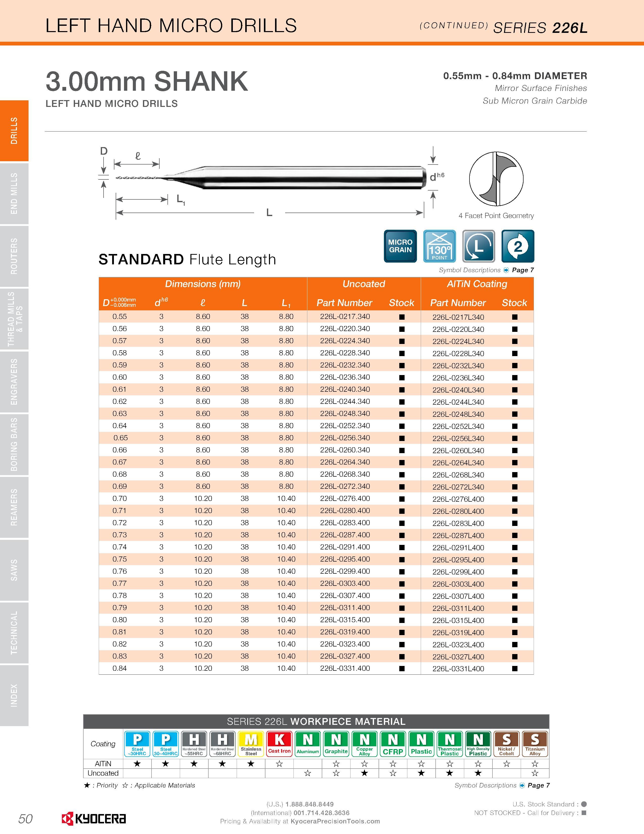Select the P Steel ~30HRC material icon
The image size is (644, 834).
click(137, 744)
